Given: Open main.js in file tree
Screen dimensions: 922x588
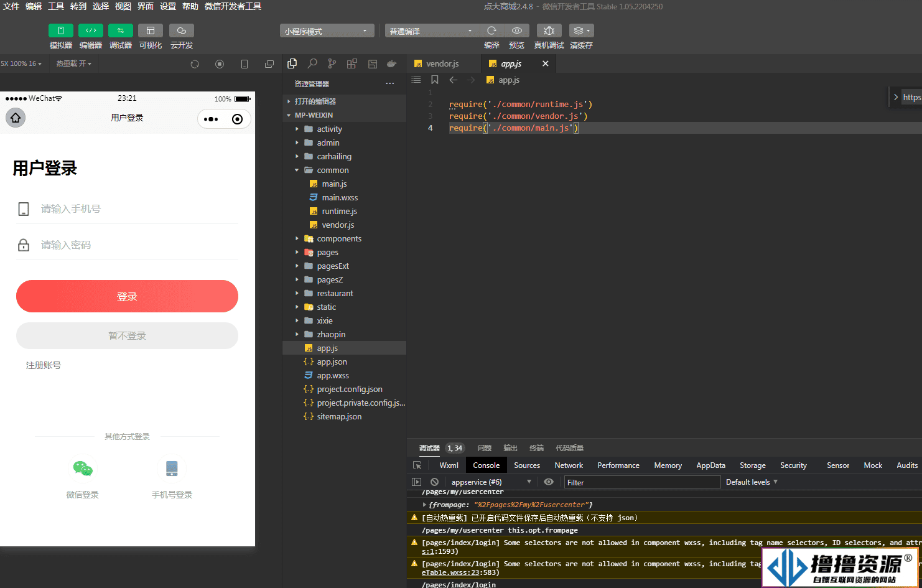Looking at the screenshot, I should 344,184.
